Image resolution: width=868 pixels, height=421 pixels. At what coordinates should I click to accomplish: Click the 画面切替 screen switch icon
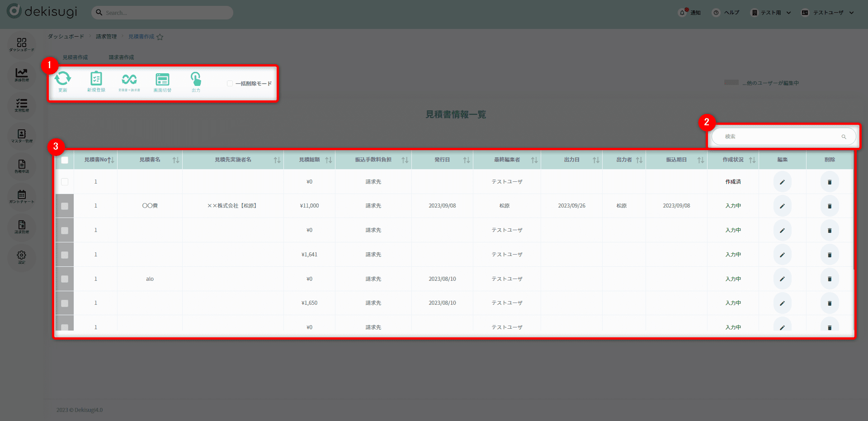click(x=162, y=80)
